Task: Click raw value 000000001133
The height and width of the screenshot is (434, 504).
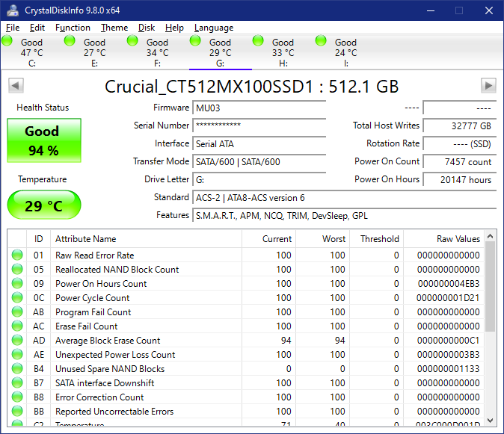Action: [x=449, y=369]
